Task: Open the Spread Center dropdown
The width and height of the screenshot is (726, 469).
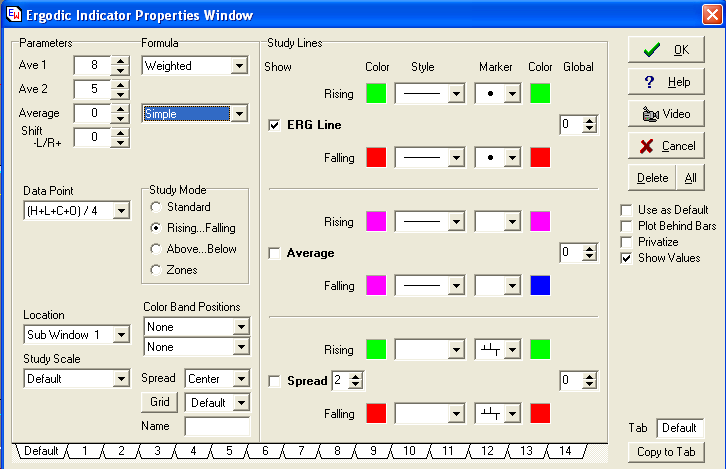Action: [241, 379]
